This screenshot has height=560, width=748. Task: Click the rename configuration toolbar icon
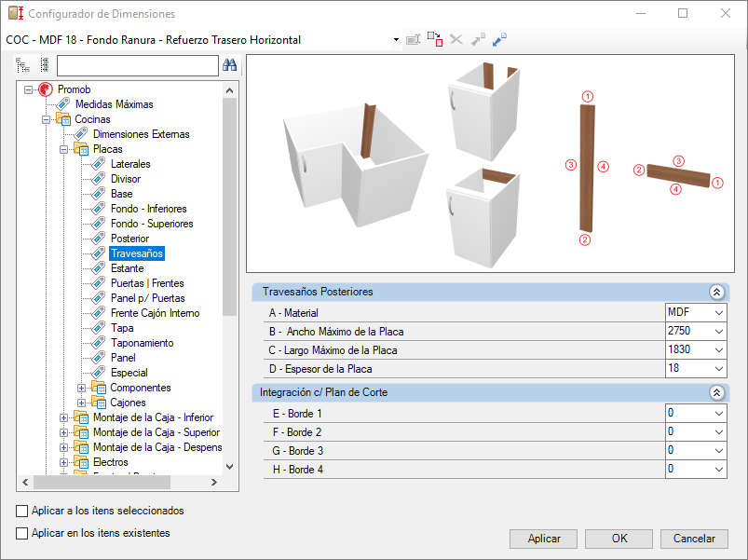pos(413,39)
